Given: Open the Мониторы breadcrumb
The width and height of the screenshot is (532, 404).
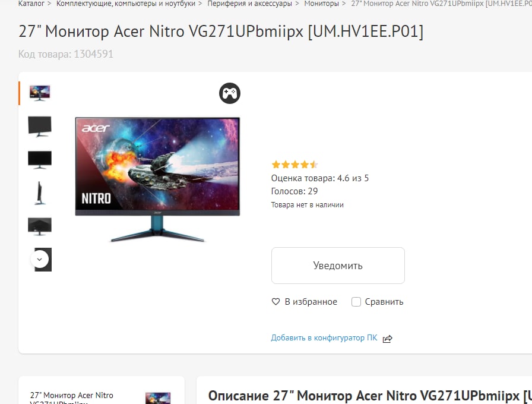Looking at the screenshot, I should click(x=321, y=4).
